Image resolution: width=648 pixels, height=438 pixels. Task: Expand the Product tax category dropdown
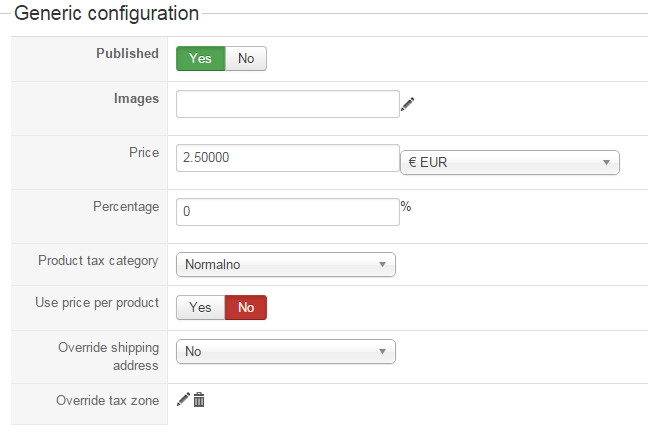(285, 264)
